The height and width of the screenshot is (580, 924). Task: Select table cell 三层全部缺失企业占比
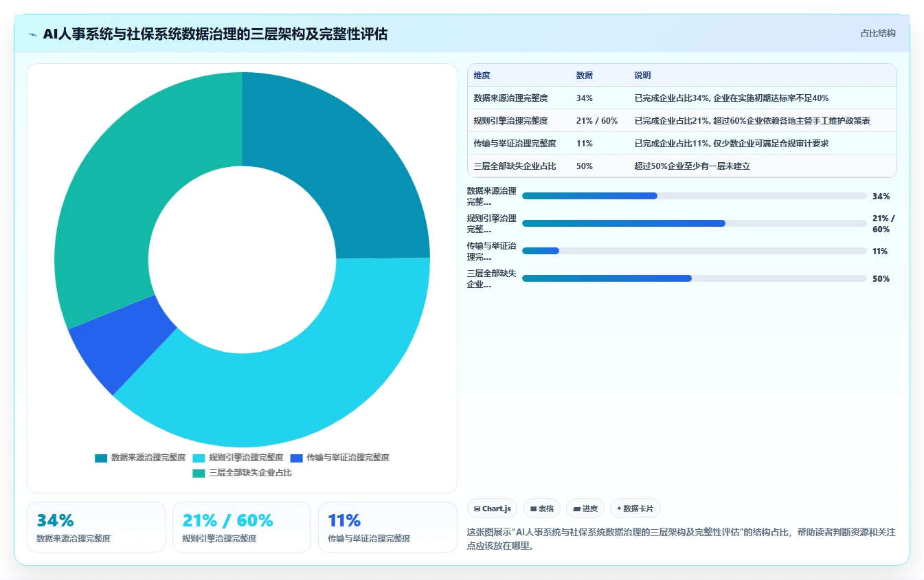click(515, 166)
